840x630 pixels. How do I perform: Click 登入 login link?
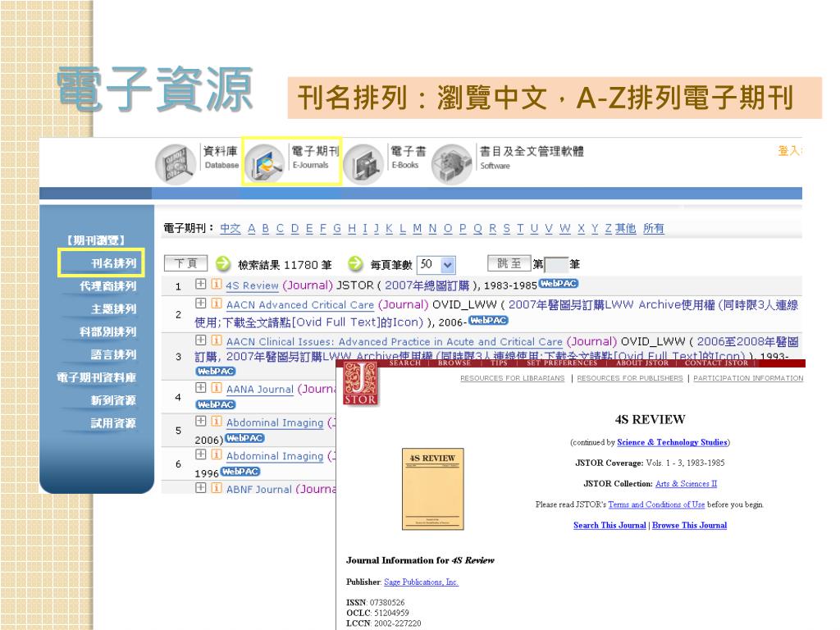[x=788, y=151]
